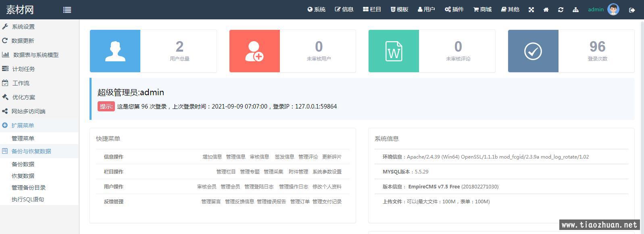Expand 系统设置 in the sidebar
The width and height of the screenshot is (644, 234).
[23, 27]
